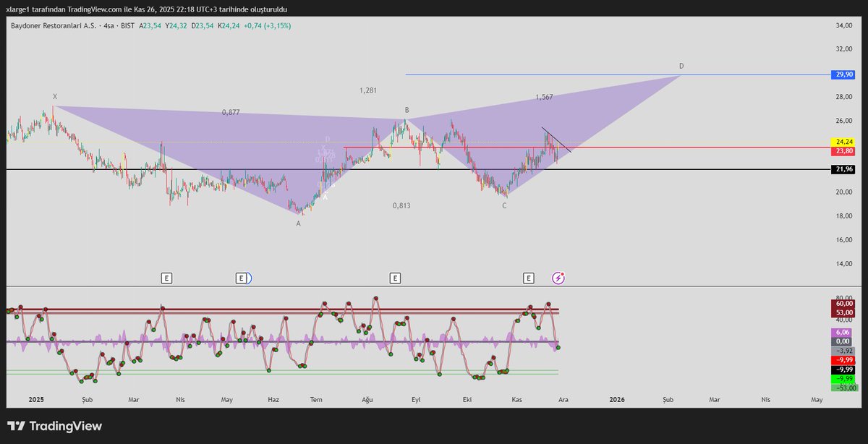
Task: Click the 18,00 price axis label
Action: 844,216
